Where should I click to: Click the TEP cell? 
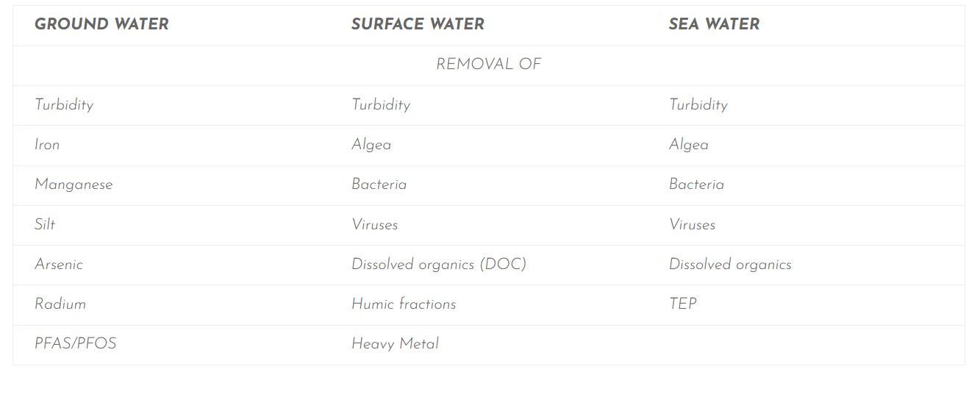[x=682, y=304]
